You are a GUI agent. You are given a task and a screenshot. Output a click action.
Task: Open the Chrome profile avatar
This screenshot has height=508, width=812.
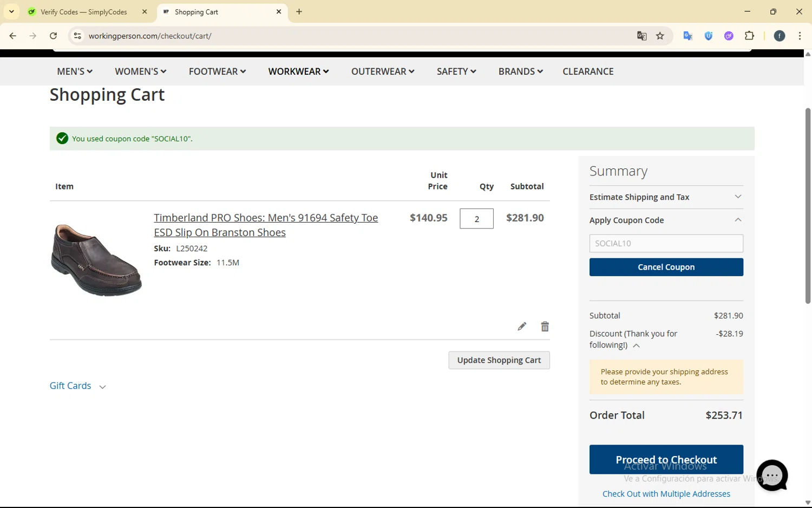click(x=780, y=36)
